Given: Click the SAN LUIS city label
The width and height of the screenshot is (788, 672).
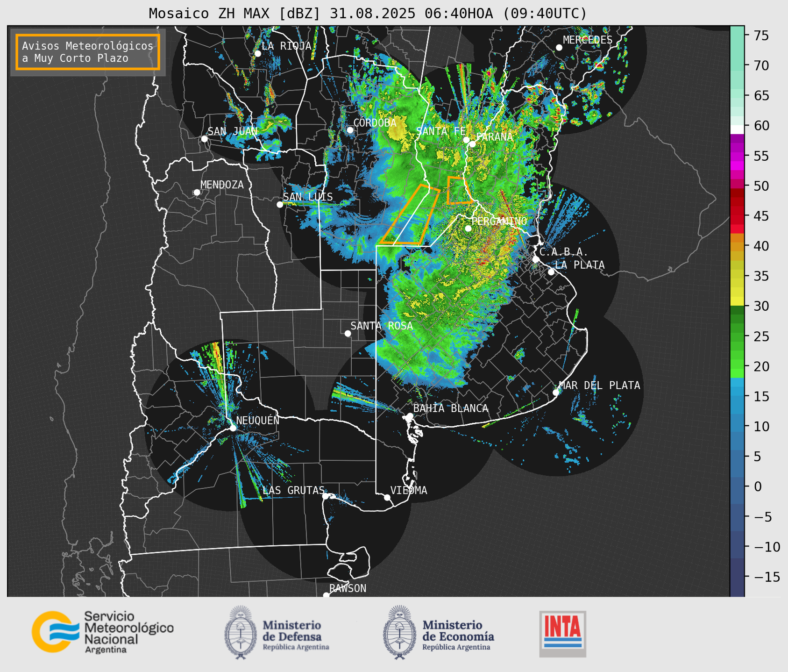Looking at the screenshot, I should click(308, 197).
